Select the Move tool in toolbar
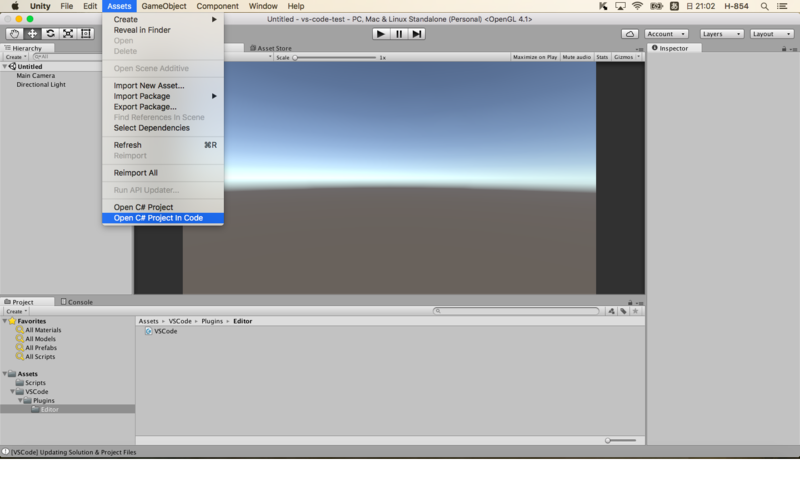Image resolution: width=800 pixels, height=500 pixels. [32, 34]
